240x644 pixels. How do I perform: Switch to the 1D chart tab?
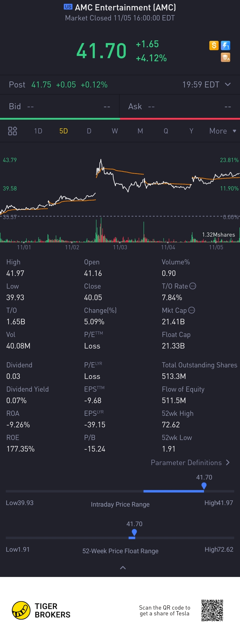(38, 131)
